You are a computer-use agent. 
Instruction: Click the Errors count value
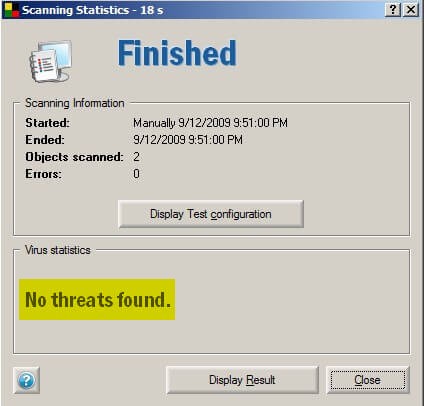136,174
